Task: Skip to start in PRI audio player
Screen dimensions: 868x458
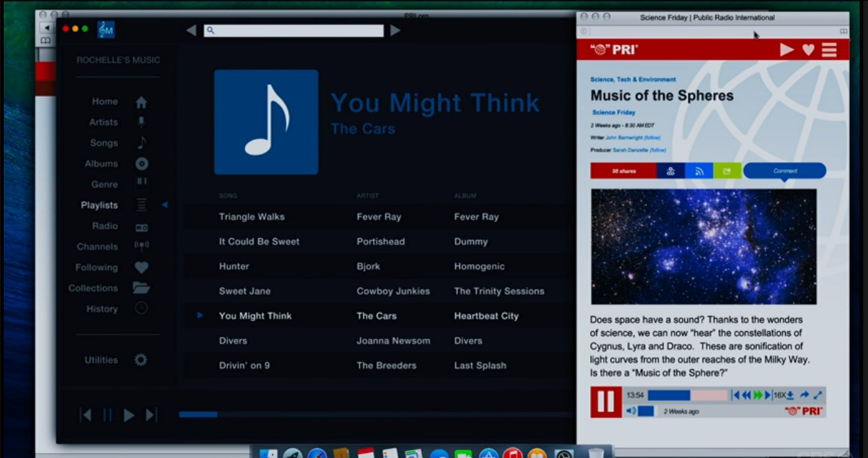Action: click(736, 395)
